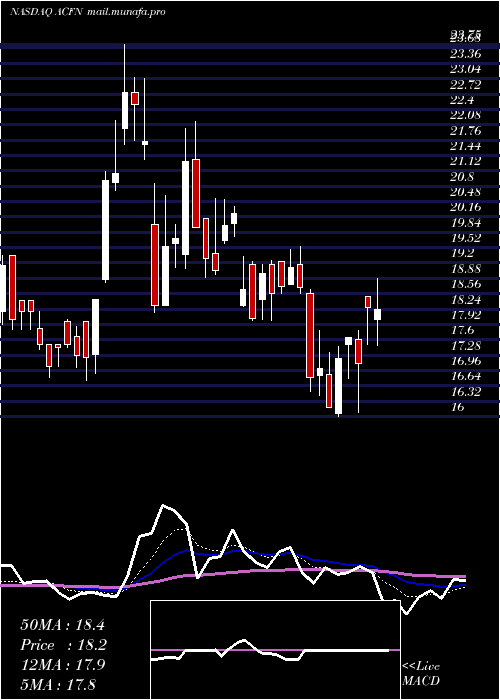This screenshot has height=700, width=500.
Task: Select the 17.92 price axis label
Action: (466, 315)
